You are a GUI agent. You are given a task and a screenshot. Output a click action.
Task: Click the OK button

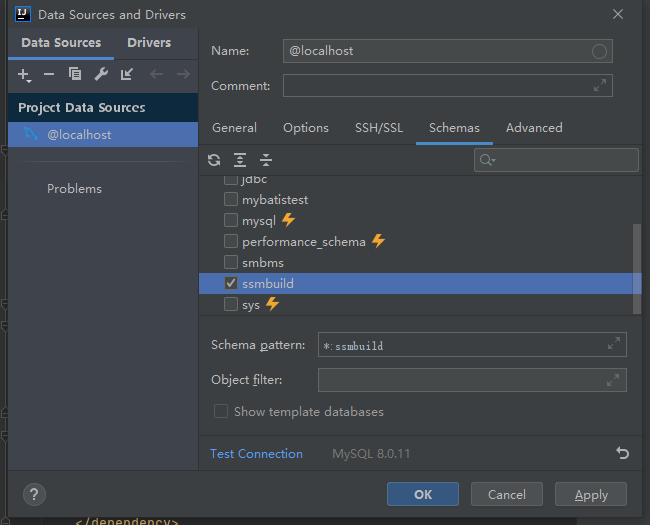pyautogui.click(x=423, y=494)
